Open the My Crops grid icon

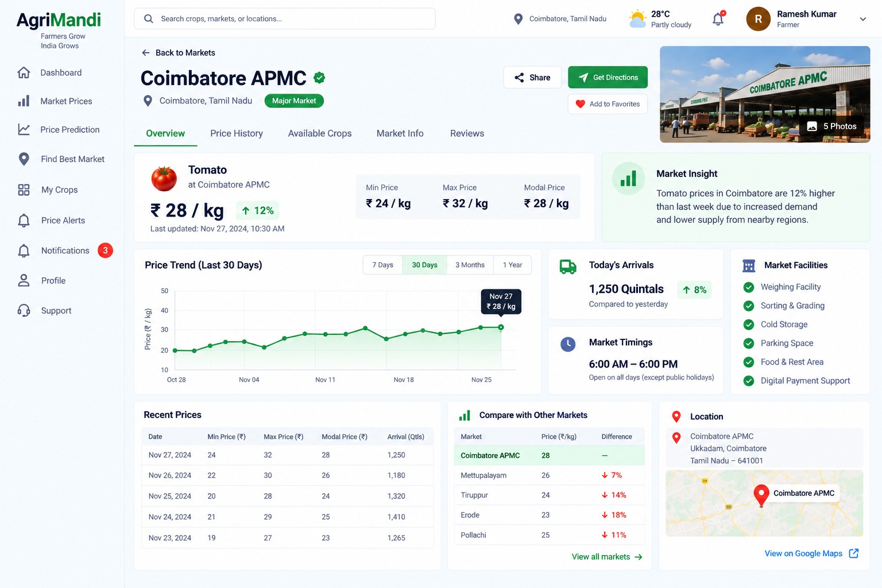coord(24,189)
